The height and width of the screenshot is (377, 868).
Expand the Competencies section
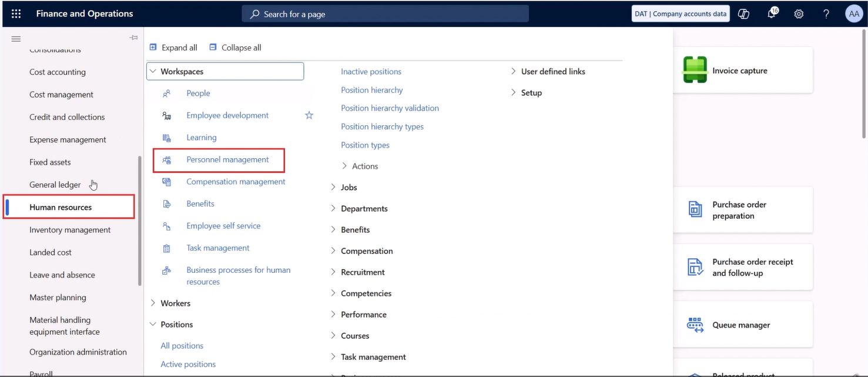coord(333,293)
